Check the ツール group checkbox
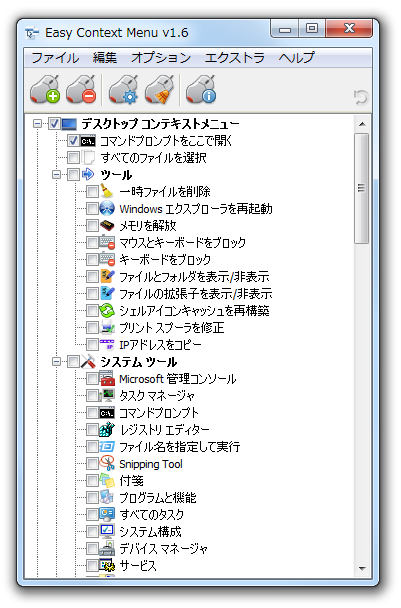The image size is (401, 608). pos(73,174)
